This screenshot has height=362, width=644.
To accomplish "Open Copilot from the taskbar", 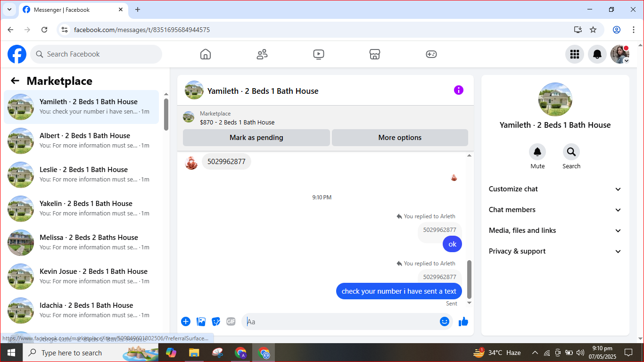I will (171, 353).
